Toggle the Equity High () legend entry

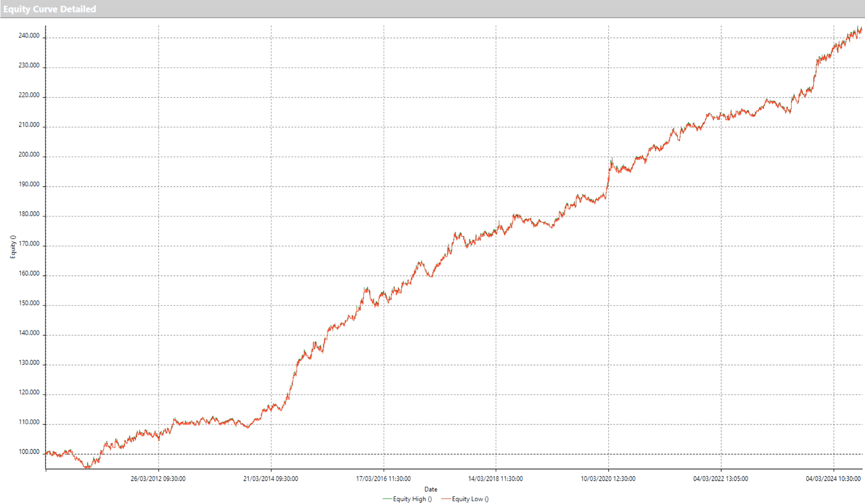pyautogui.click(x=412, y=499)
